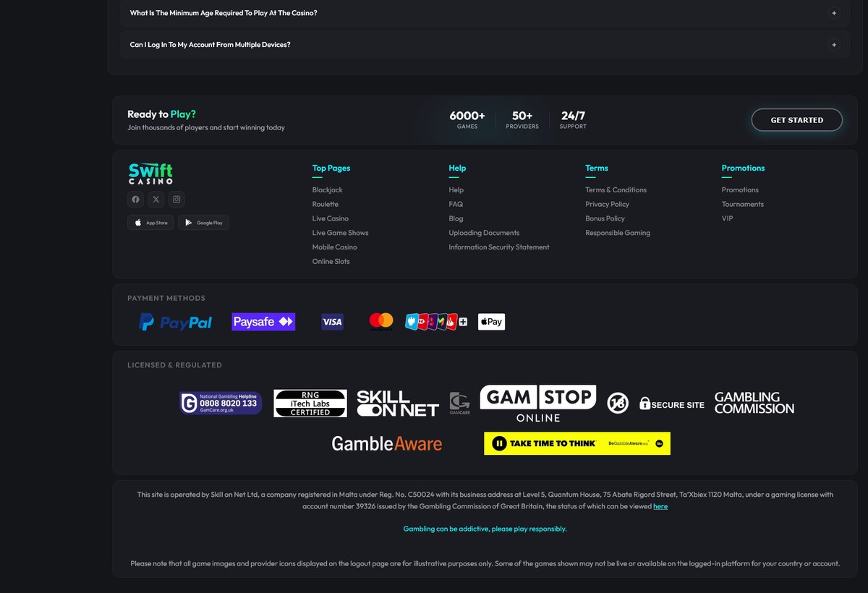Click the Top Pages column heading
The height and width of the screenshot is (593, 868).
coord(331,168)
